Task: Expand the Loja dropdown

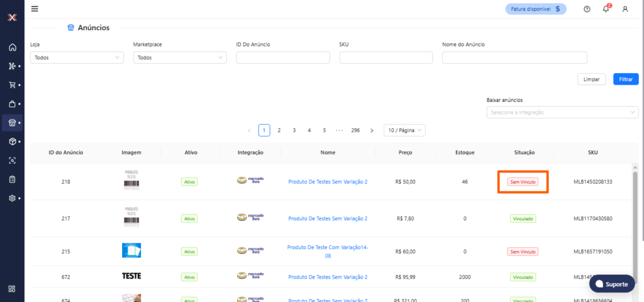Action: point(77,58)
